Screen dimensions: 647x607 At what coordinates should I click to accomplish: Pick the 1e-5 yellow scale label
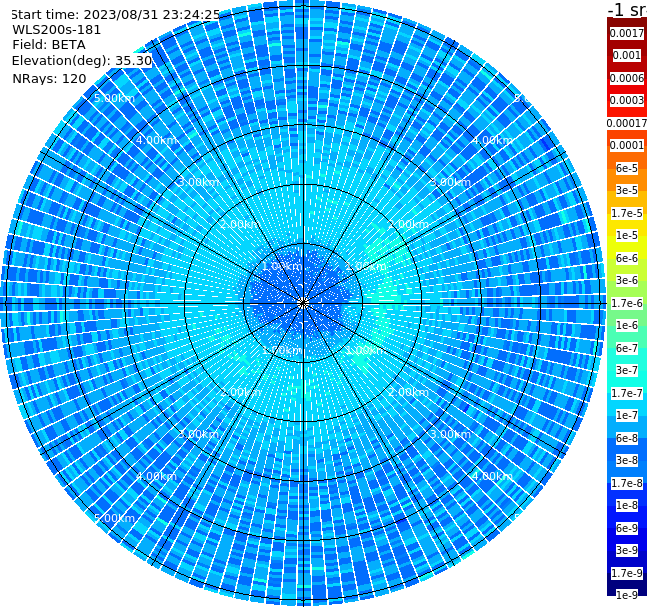[627, 235]
